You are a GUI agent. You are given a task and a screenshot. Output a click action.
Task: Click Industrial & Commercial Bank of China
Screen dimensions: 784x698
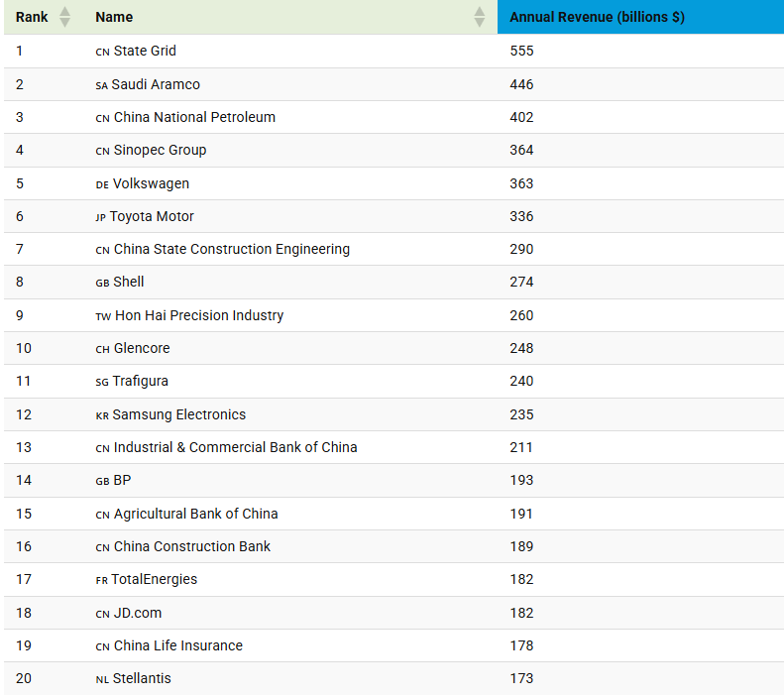point(236,447)
